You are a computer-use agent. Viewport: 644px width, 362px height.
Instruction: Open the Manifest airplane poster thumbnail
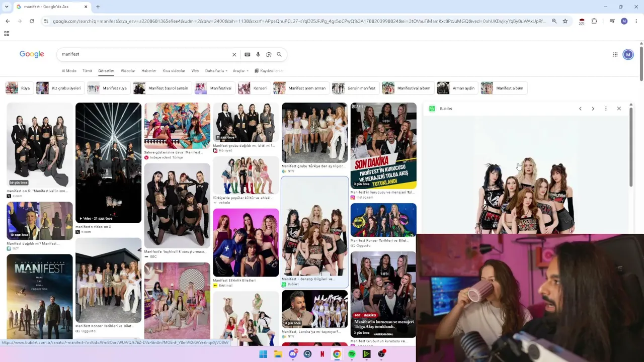coord(40,297)
